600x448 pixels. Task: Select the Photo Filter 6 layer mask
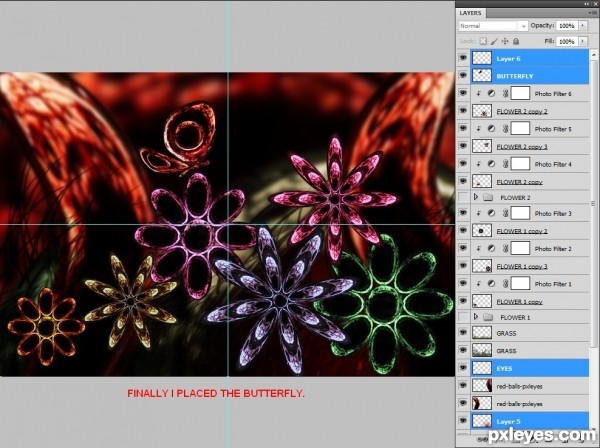point(520,93)
